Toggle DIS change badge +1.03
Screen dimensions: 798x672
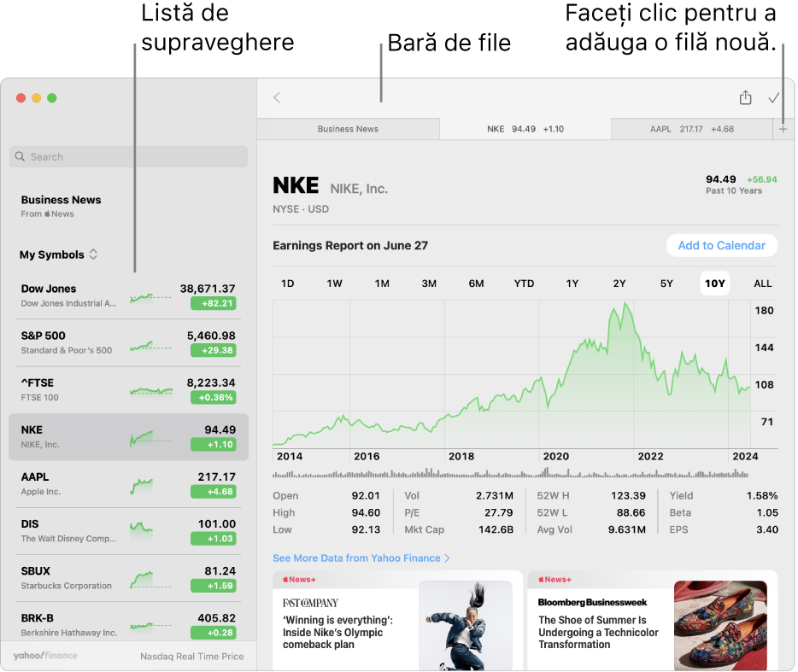(214, 538)
